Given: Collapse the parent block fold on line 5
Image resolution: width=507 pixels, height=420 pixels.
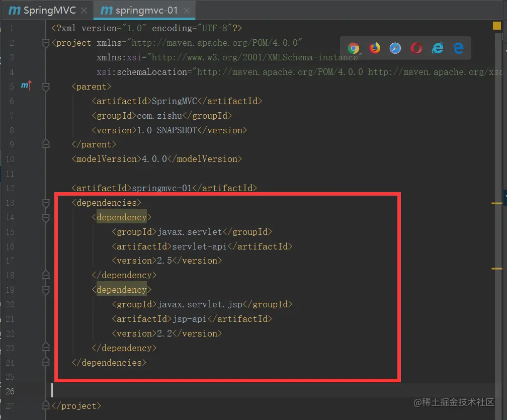Looking at the screenshot, I should (x=46, y=87).
